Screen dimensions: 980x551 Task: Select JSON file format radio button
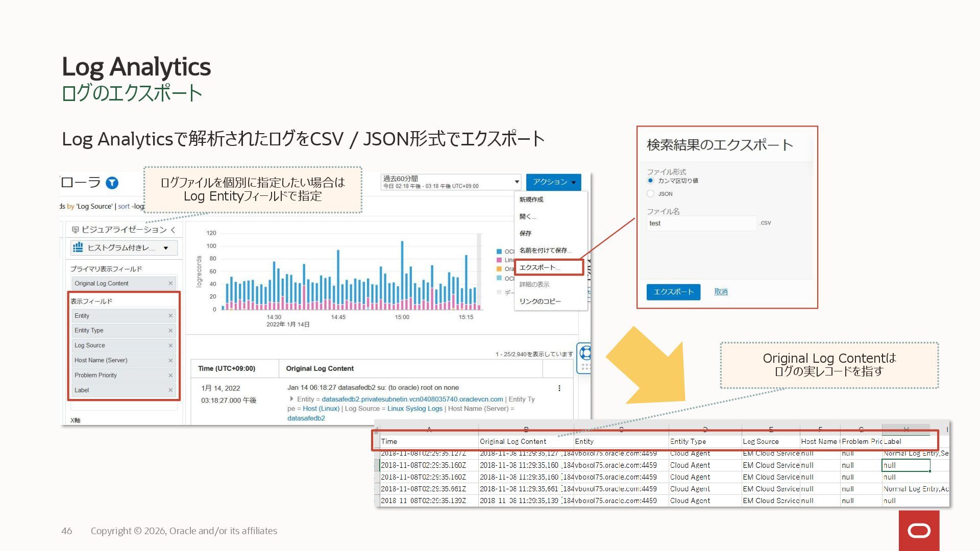tap(650, 194)
